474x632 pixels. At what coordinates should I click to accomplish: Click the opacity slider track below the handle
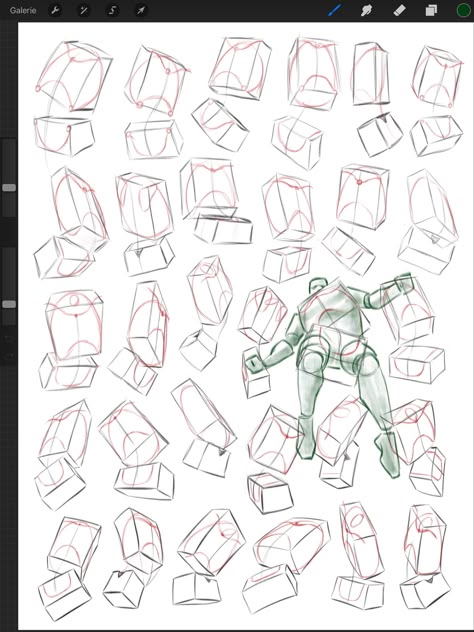[9, 316]
